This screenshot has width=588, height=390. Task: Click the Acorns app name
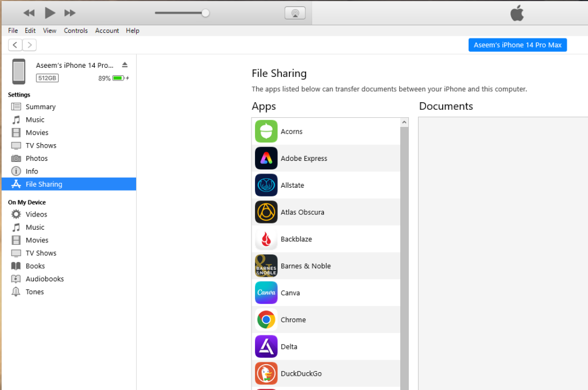[x=291, y=132]
